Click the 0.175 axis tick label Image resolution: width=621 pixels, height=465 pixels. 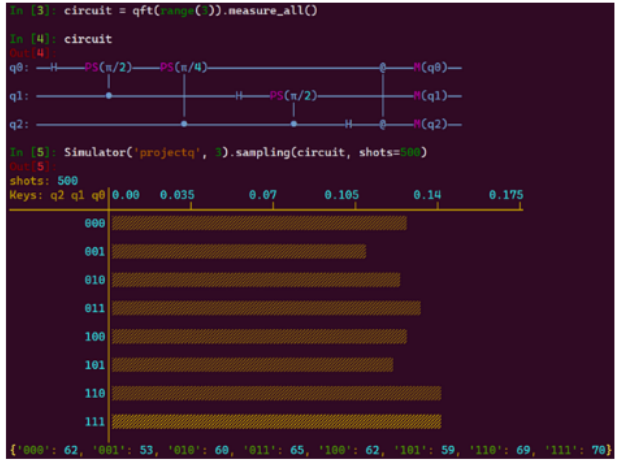coord(506,196)
